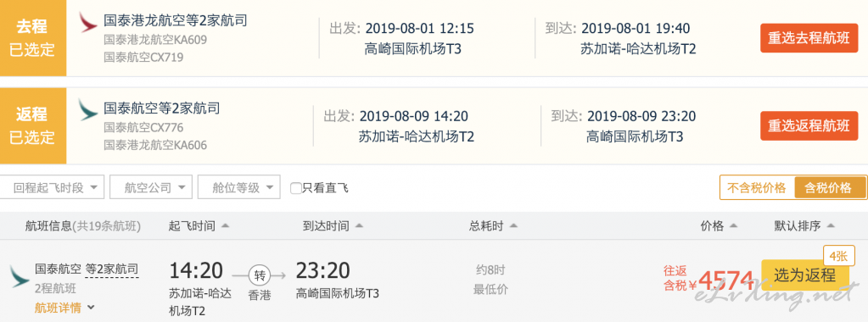Sort by 起飞时间 arrow
868x322 pixels.
pyautogui.click(x=226, y=226)
